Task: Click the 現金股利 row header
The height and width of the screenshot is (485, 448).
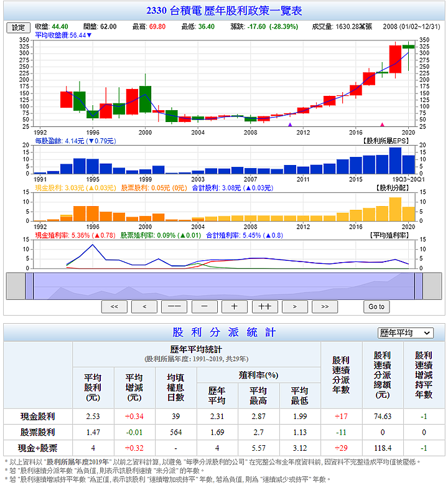Action: [38, 417]
